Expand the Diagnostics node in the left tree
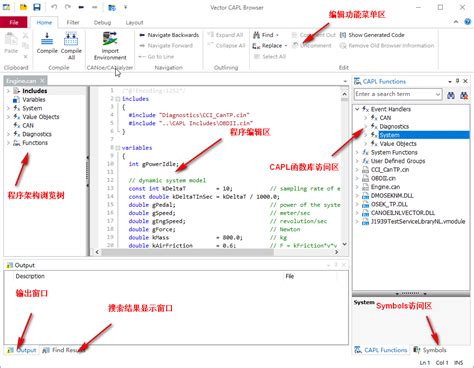 (8, 134)
